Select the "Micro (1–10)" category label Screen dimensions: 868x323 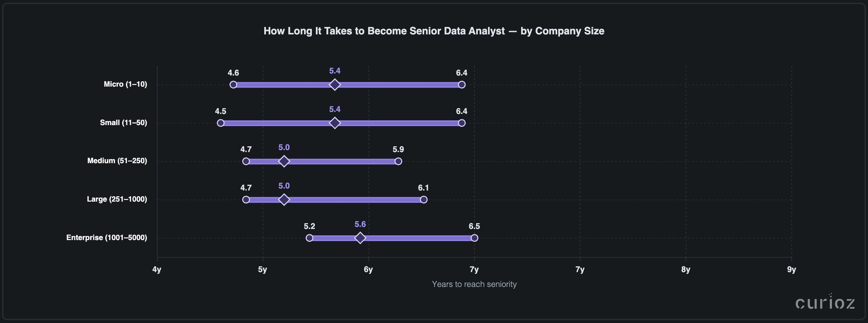pos(126,84)
